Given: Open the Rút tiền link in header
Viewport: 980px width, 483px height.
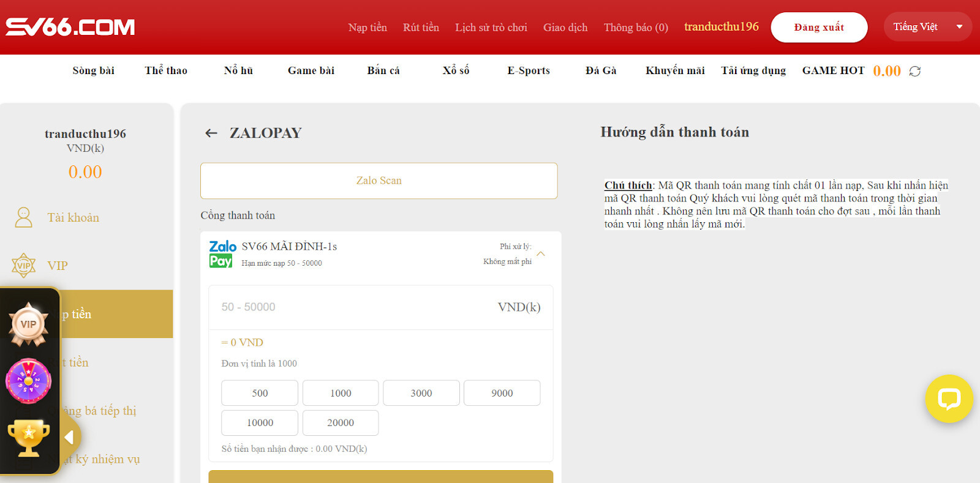Looking at the screenshot, I should [x=421, y=28].
